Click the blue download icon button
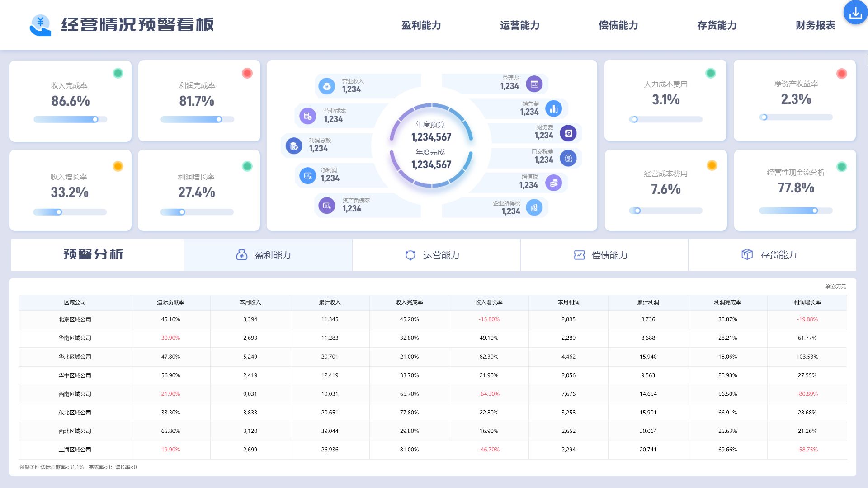The image size is (868, 488). click(x=855, y=13)
